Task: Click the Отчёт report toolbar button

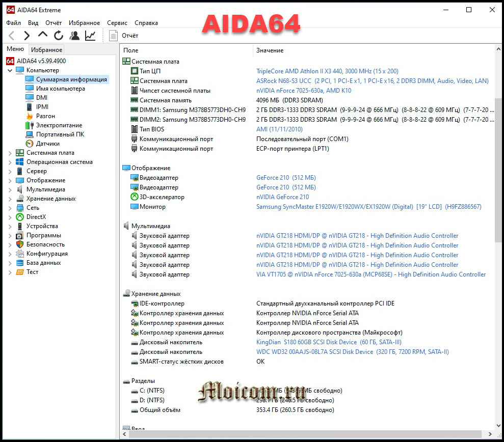Action: click(x=124, y=36)
